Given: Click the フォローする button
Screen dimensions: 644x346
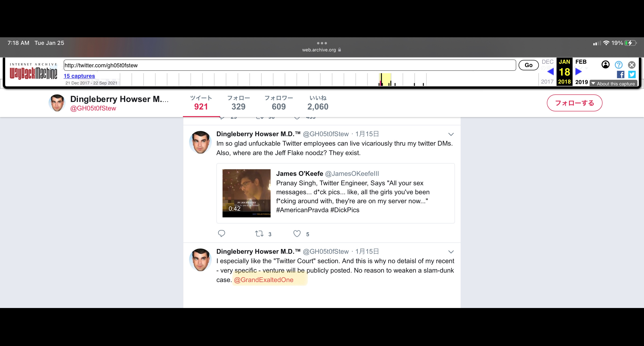Looking at the screenshot, I should [574, 103].
